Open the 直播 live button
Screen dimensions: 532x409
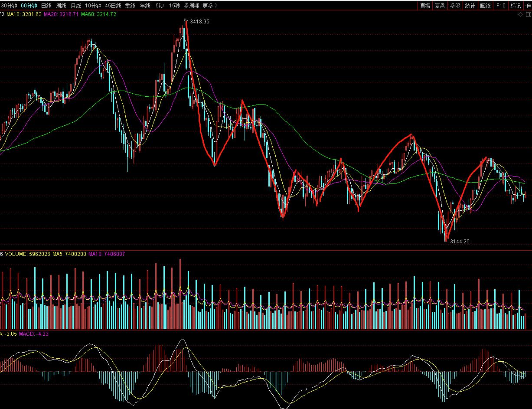point(425,6)
